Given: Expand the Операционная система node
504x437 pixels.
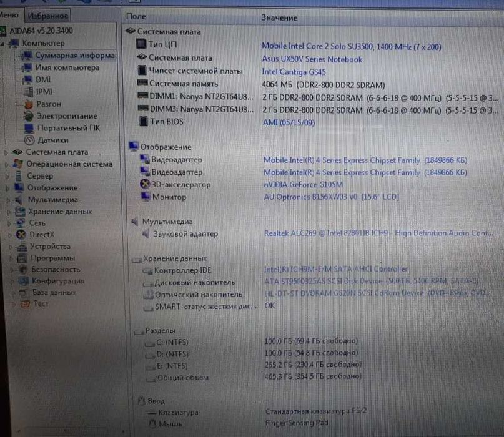Looking at the screenshot, I should (x=6, y=165).
